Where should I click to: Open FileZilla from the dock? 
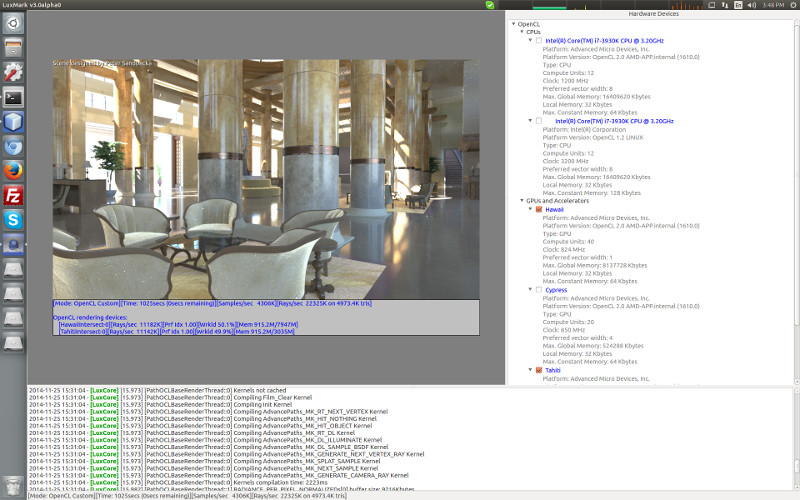pyautogui.click(x=13, y=195)
